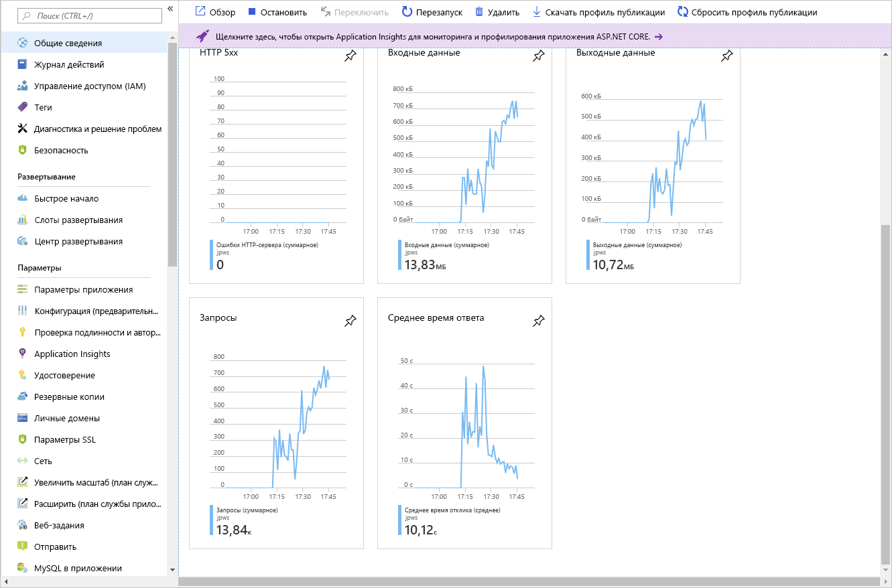Click the Запросы total 13,84 к
892x588 pixels.
pyautogui.click(x=234, y=530)
